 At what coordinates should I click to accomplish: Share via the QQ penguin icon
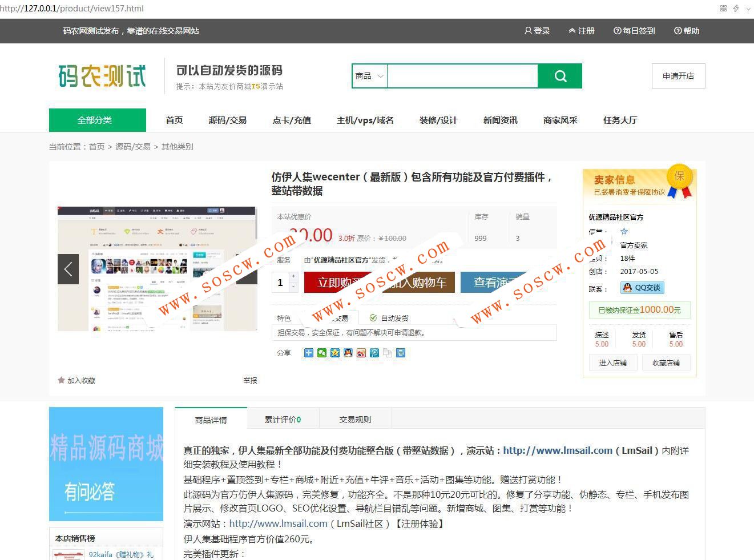tap(348, 353)
